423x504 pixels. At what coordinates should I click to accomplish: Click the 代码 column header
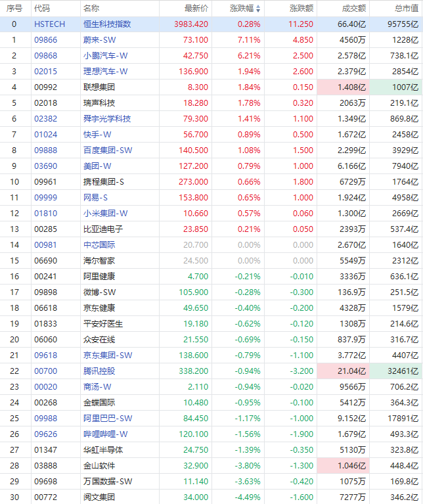(x=42, y=9)
